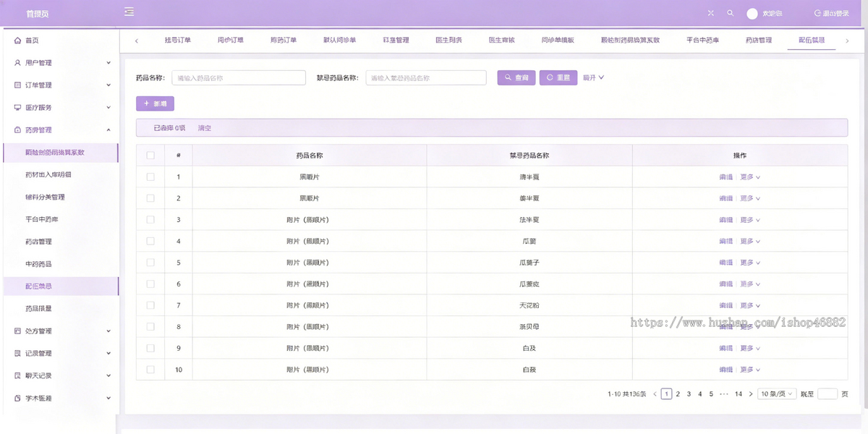The image size is (868, 434).
Task: Click the 订单管理 list icon in the sidebar
Action: [x=17, y=85]
